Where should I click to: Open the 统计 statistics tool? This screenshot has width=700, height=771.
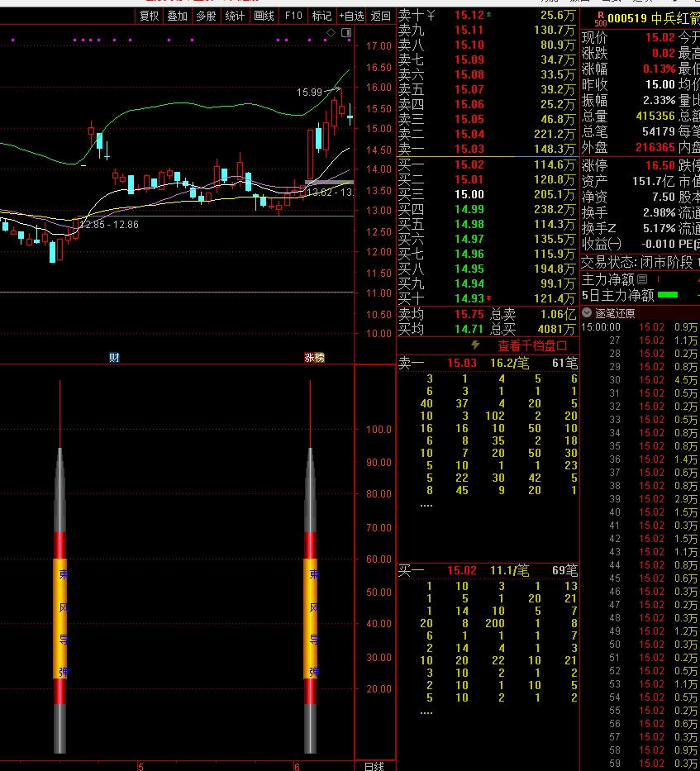(235, 17)
